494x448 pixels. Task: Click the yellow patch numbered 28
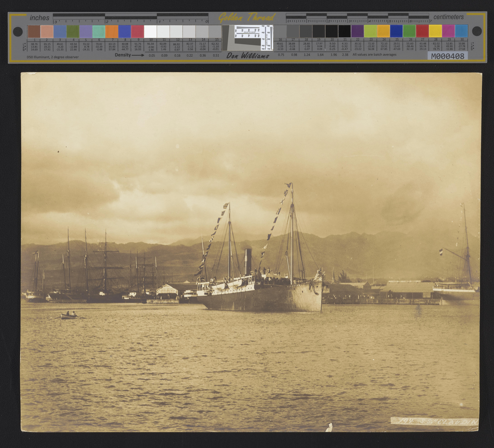click(x=435, y=31)
